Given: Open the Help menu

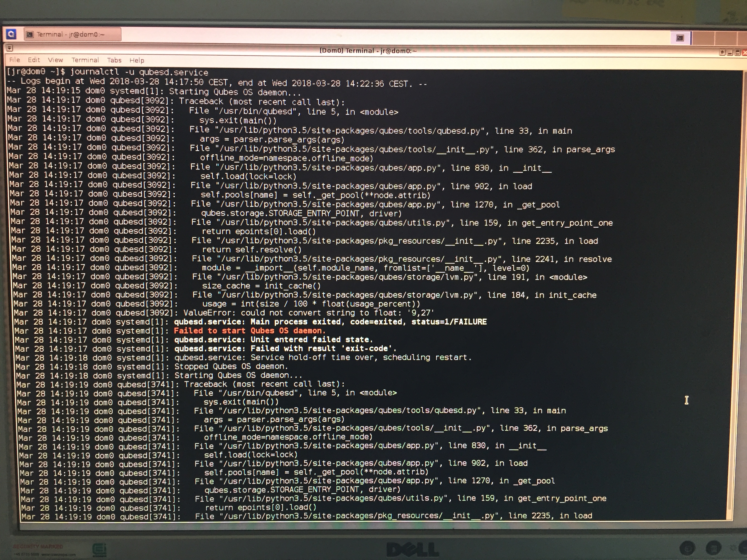Looking at the screenshot, I should coord(137,60).
